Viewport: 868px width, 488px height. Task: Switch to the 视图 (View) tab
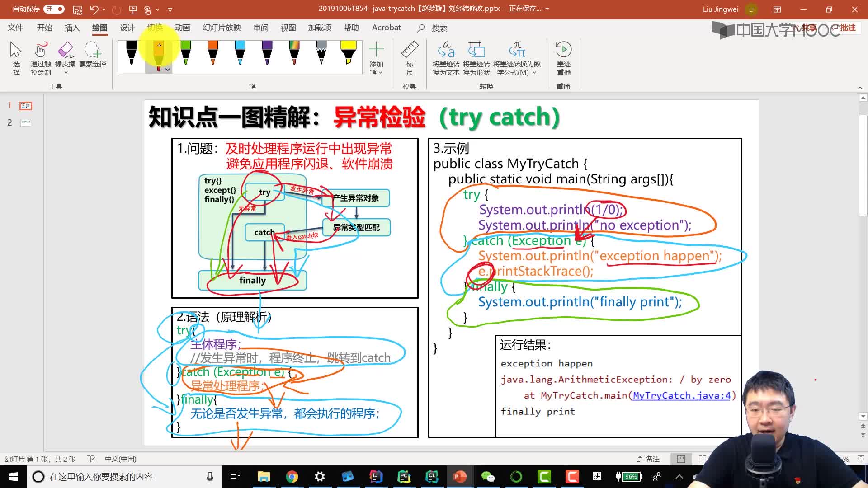click(x=288, y=28)
